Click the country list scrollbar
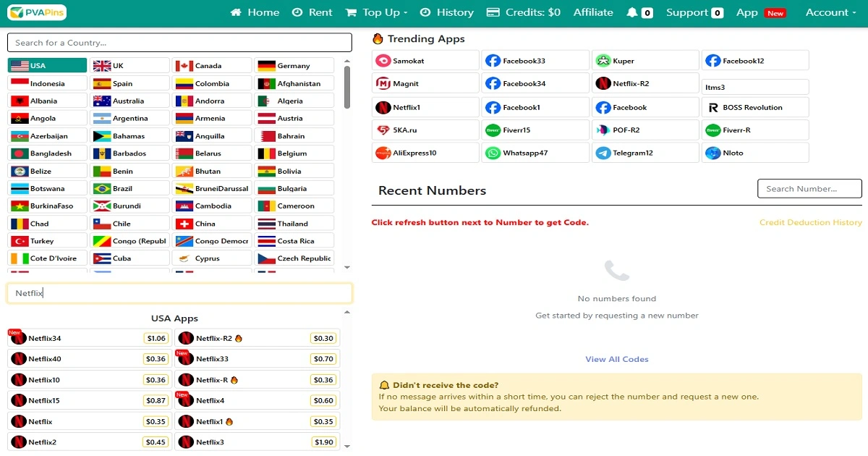The height and width of the screenshot is (456, 868). [x=347, y=87]
